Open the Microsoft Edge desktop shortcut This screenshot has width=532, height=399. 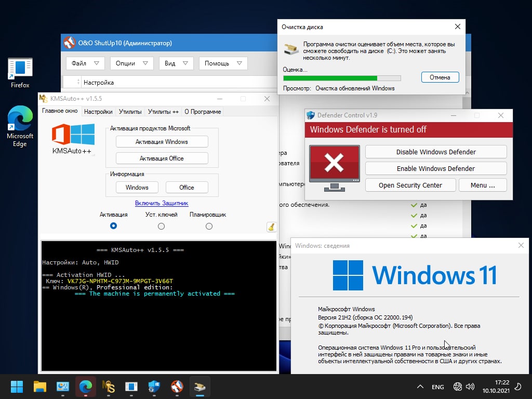20,126
